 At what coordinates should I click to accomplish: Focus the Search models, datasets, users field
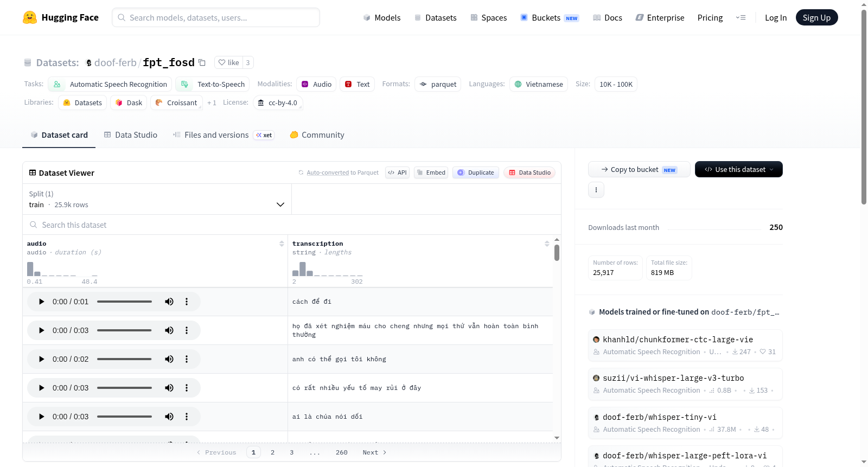216,17
